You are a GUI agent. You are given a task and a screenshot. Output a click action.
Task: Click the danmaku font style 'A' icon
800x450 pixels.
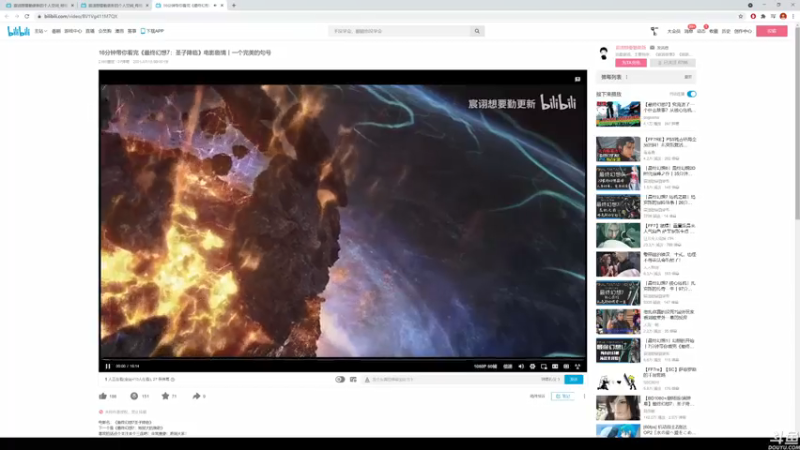367,380
